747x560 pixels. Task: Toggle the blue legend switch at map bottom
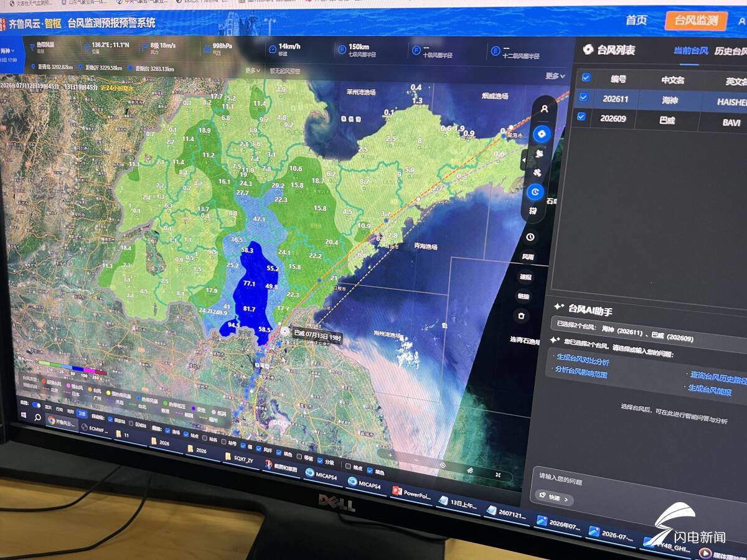tap(36, 405)
